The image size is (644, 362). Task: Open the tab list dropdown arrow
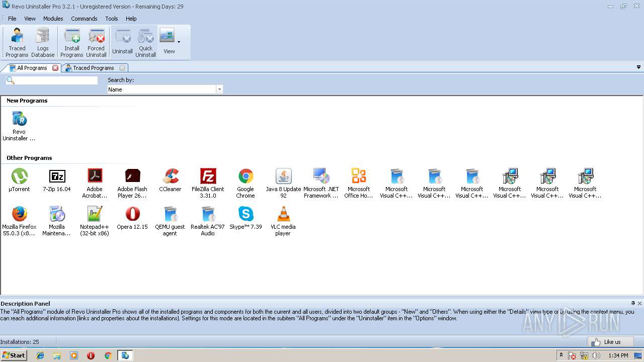click(639, 67)
